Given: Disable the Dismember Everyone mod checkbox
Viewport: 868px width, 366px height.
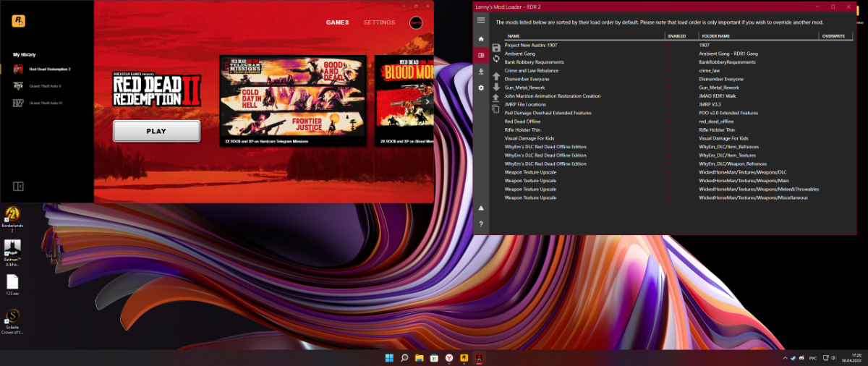Looking at the screenshot, I should (668, 79).
